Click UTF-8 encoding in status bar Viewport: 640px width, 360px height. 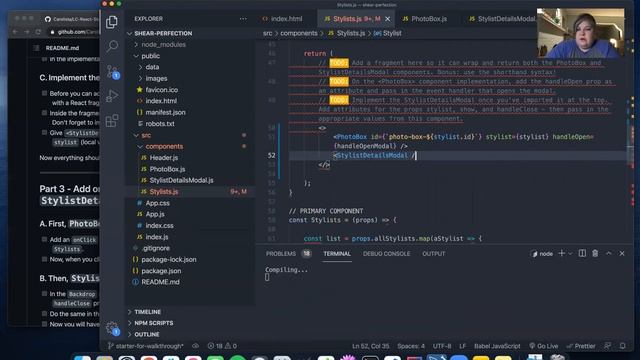(x=442, y=346)
